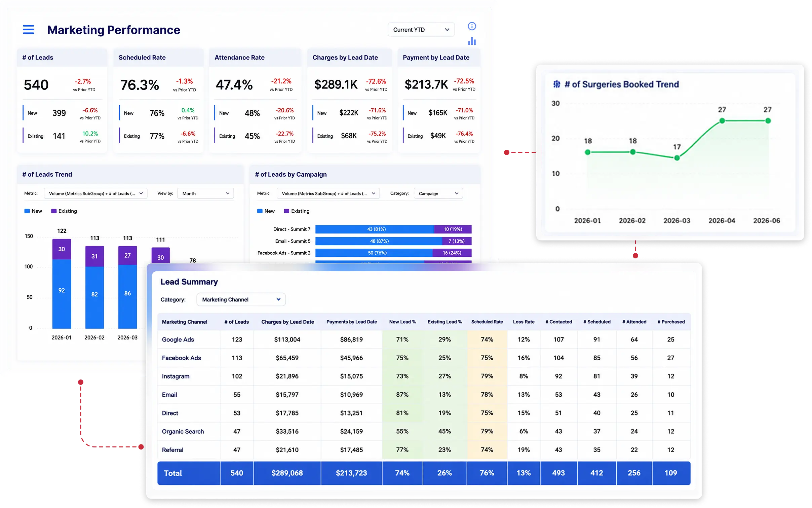Click the Marketing Performance page title
Screen dimensions: 812x508
[114, 30]
